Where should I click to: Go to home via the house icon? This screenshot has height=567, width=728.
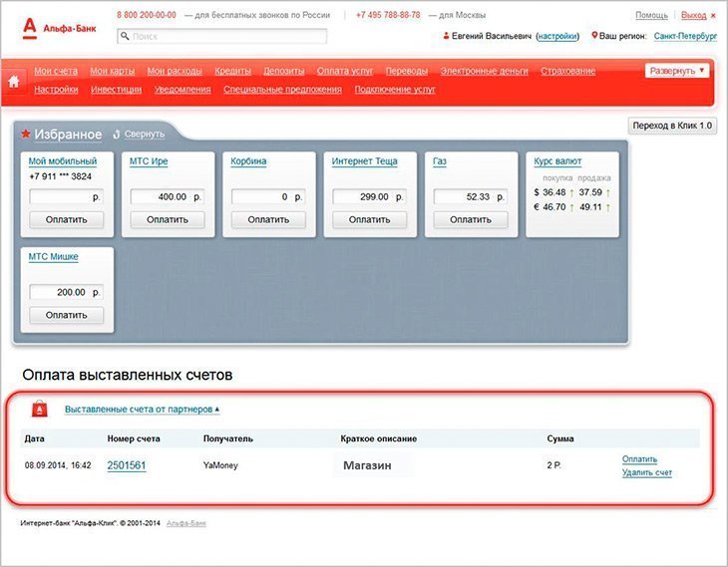pyautogui.click(x=14, y=82)
